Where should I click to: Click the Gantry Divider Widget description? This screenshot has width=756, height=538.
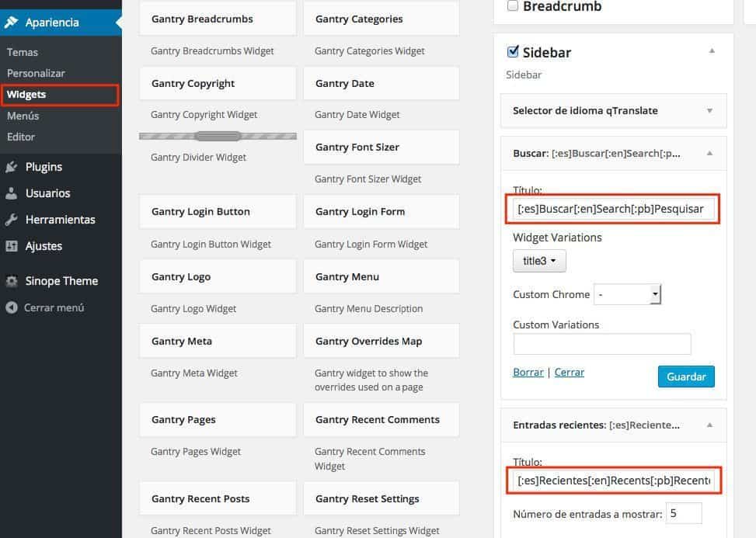click(198, 158)
